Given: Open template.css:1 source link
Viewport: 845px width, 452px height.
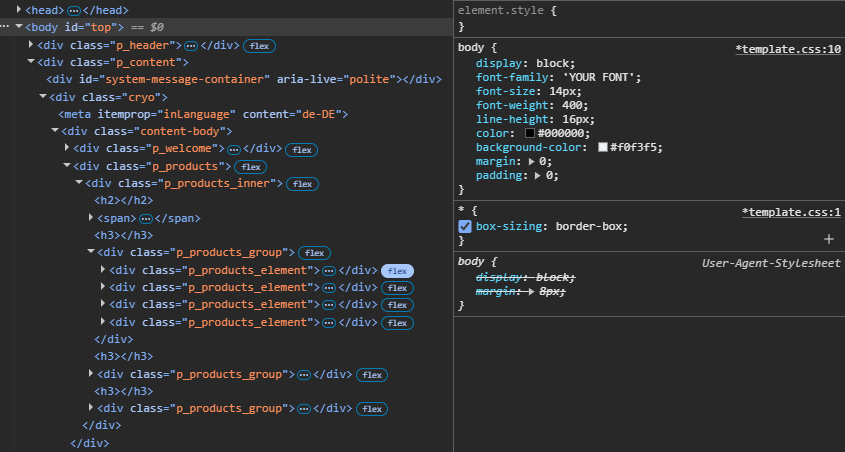Looking at the screenshot, I should [x=791, y=213].
